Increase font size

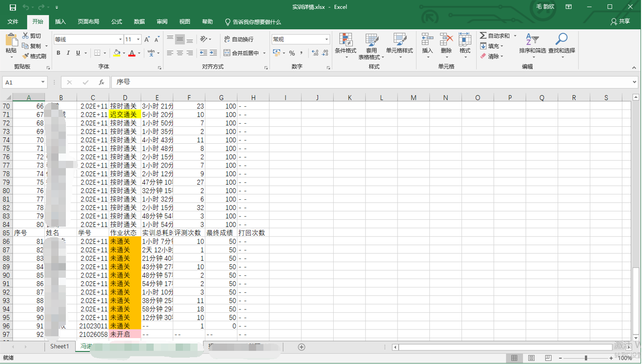(147, 39)
